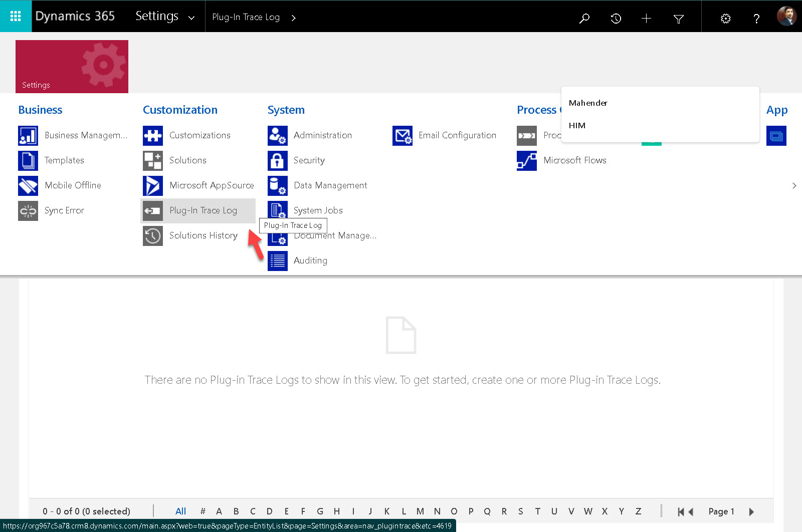Click the Email Configuration icon
The height and width of the screenshot is (532, 802).
tap(403, 136)
